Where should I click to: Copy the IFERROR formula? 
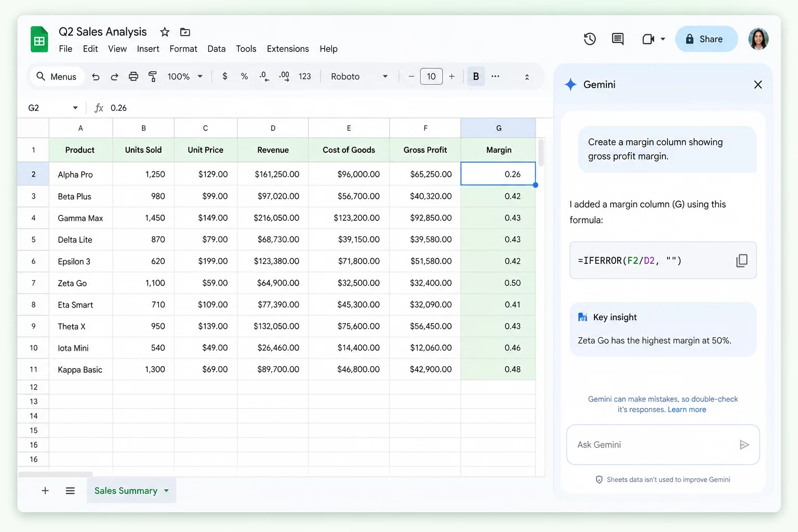point(742,260)
